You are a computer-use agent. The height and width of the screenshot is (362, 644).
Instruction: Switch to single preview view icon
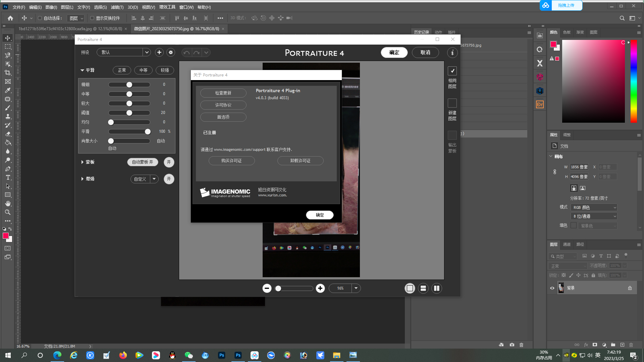coord(410,288)
